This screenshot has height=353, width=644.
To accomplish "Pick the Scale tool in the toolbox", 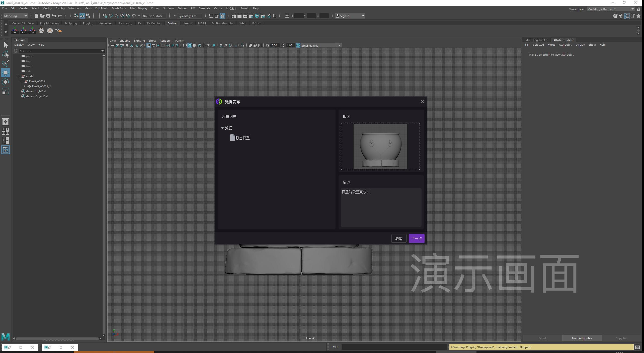I will 6,91.
